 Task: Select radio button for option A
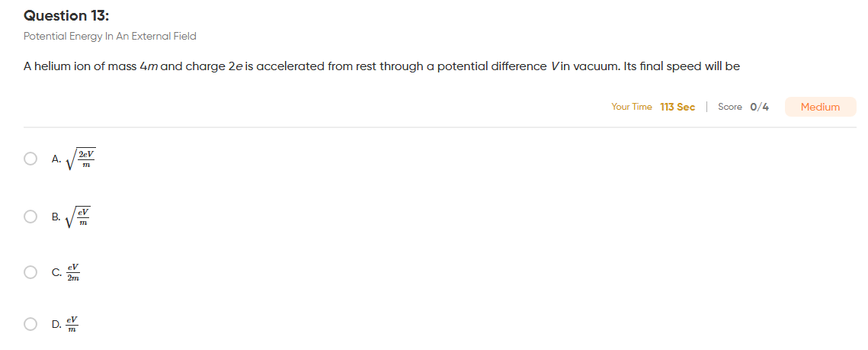[x=30, y=159]
